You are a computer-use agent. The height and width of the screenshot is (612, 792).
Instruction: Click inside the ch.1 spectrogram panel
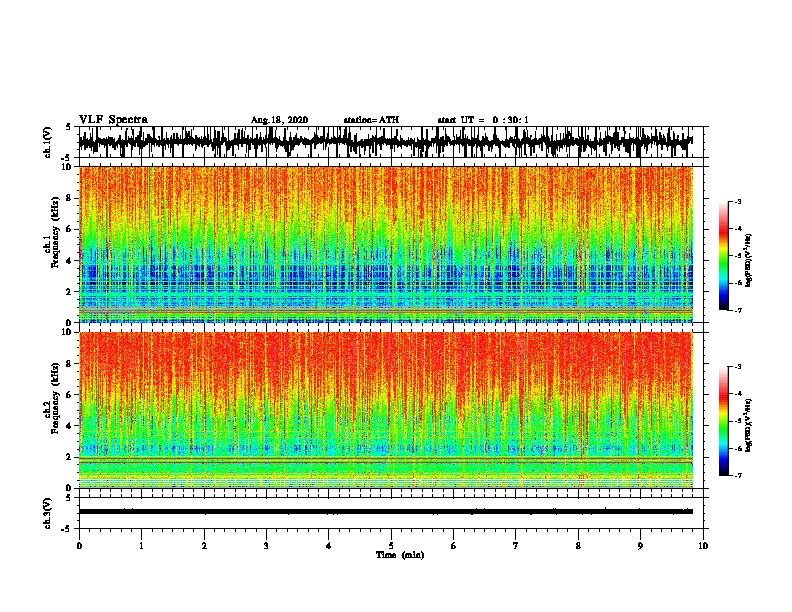[x=386, y=244]
